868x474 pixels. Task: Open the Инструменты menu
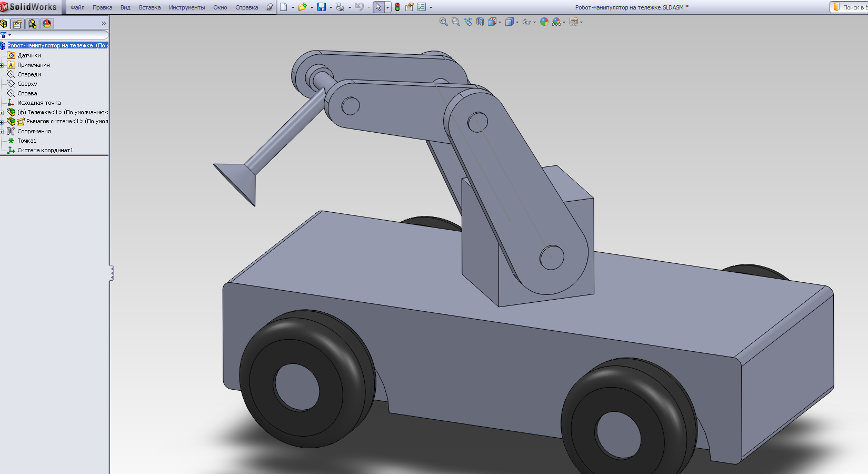coord(186,7)
